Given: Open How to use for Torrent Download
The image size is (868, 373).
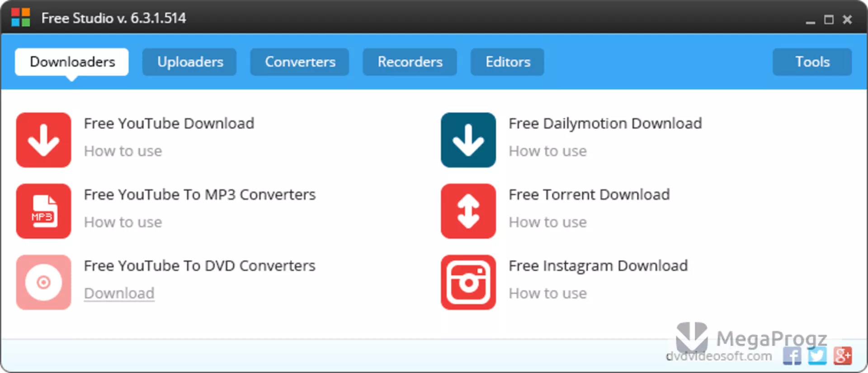Looking at the screenshot, I should 548,222.
